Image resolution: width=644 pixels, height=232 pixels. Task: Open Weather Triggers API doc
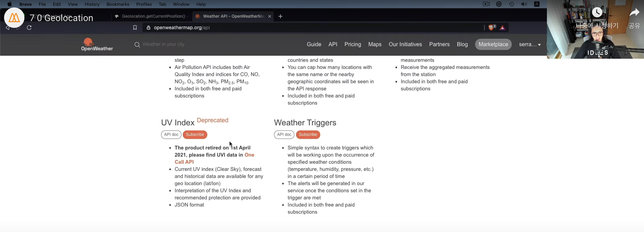tap(284, 135)
